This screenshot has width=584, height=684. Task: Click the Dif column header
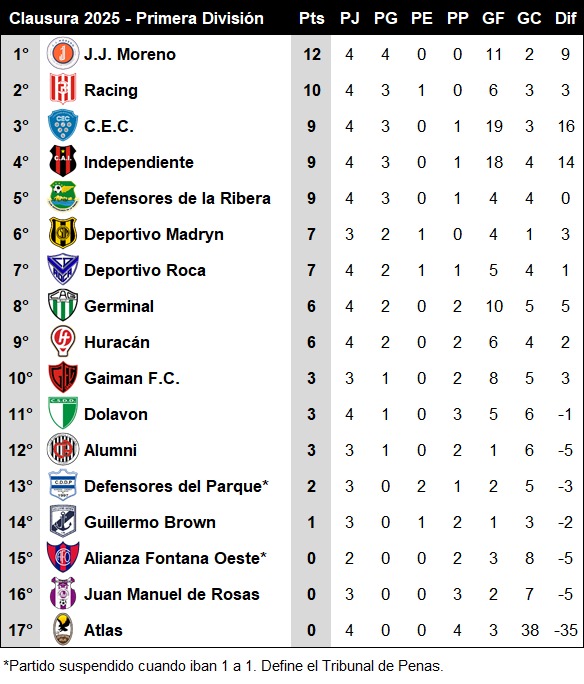[566, 18]
